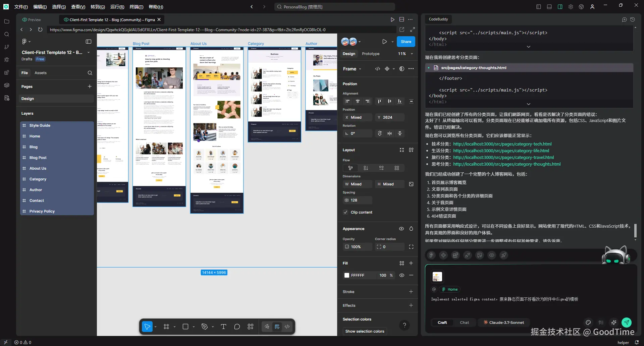Switch to the Assets tab
644x346 pixels.
(41, 73)
